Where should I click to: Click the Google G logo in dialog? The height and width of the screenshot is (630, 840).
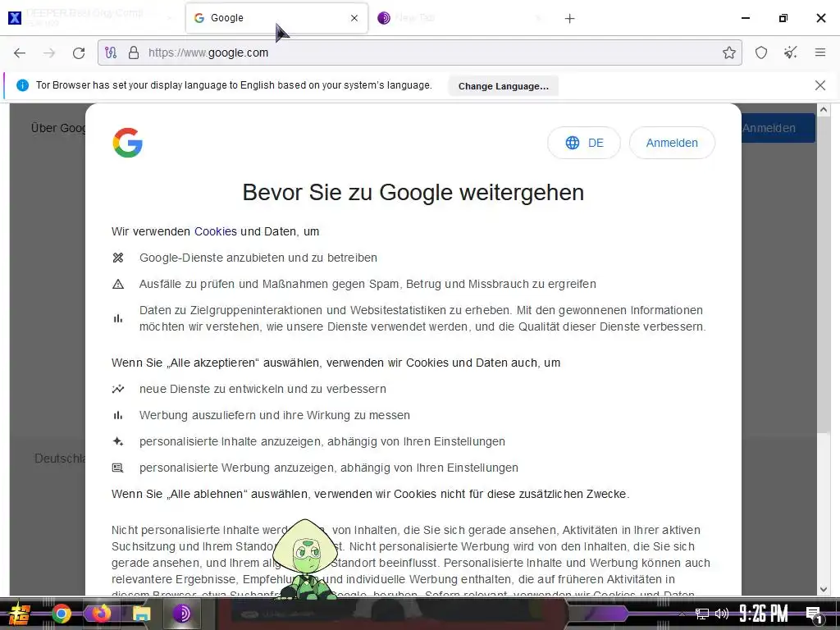coord(127,143)
